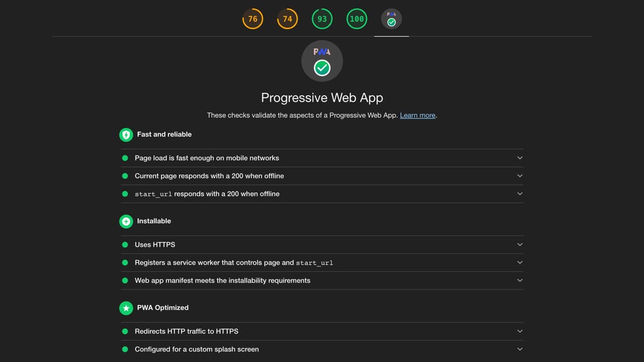Screen dimensions: 644x362
Task: Click 'Current page responds with a 200 when offline' text
Action: 209,176
